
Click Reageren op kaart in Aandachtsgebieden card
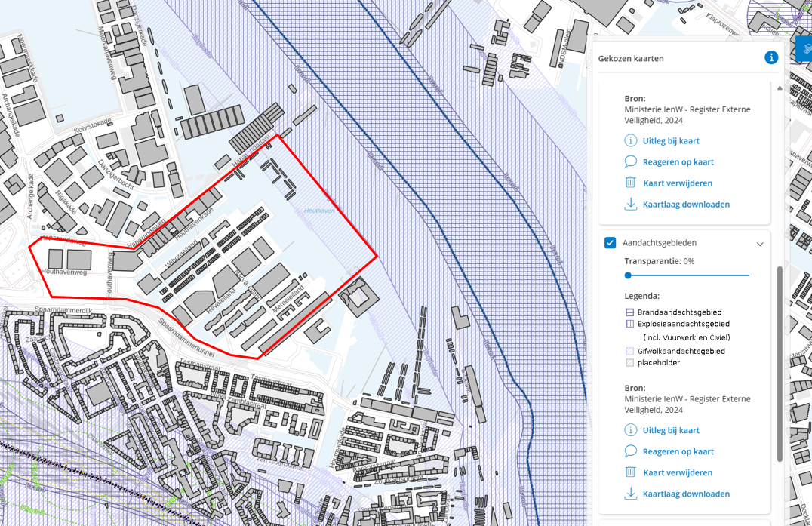(678, 451)
